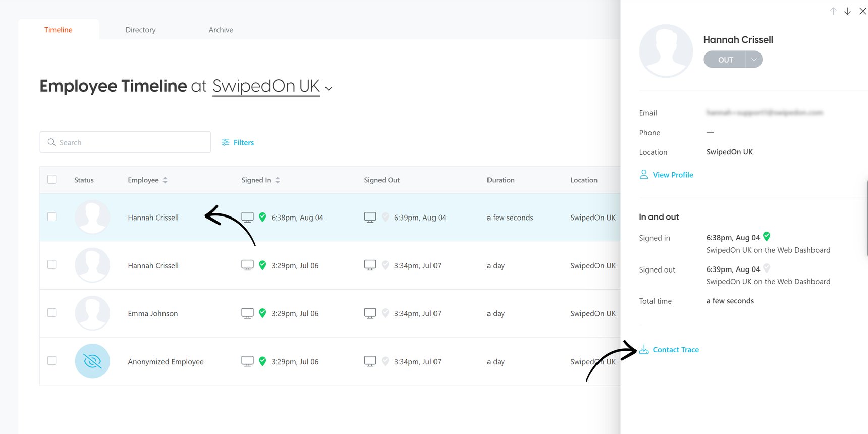Click the View Profile person icon
Image resolution: width=868 pixels, height=434 pixels.
pyautogui.click(x=644, y=175)
